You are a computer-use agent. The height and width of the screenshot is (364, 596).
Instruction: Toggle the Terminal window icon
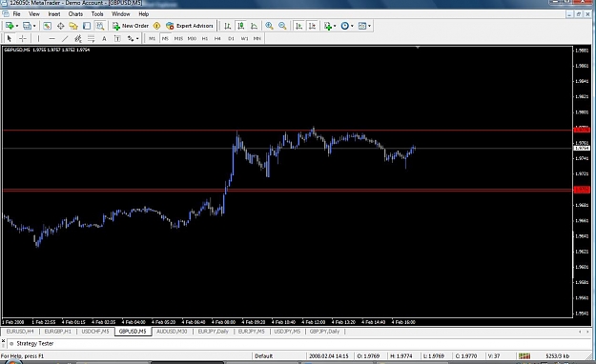click(87, 26)
